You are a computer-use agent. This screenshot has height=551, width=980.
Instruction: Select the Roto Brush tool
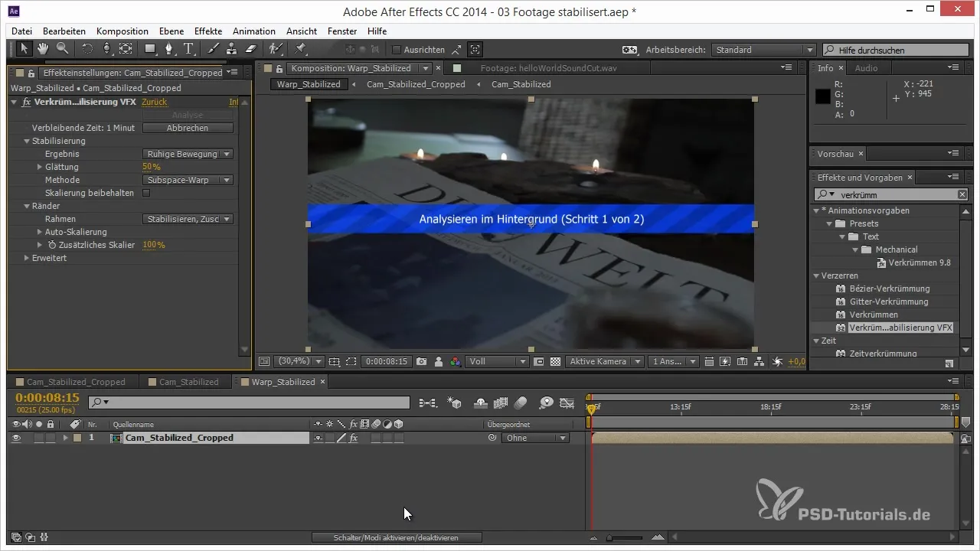coord(276,49)
